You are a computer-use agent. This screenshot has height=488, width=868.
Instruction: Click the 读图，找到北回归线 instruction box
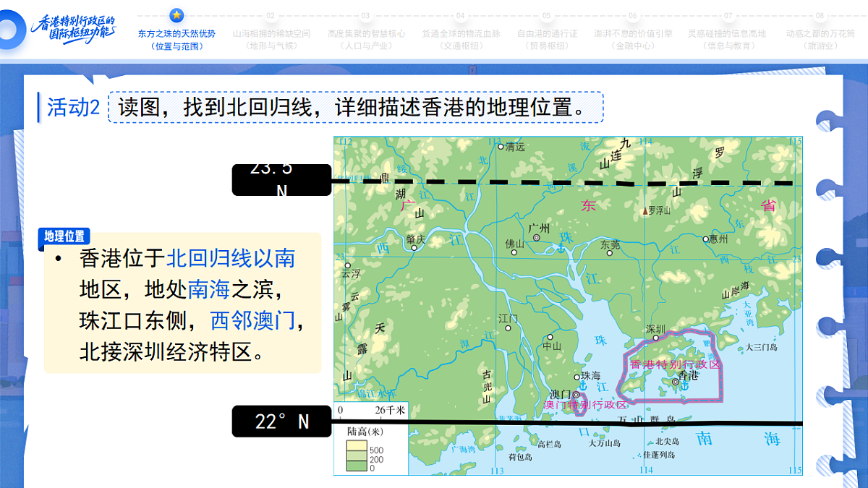pyautogui.click(x=355, y=107)
